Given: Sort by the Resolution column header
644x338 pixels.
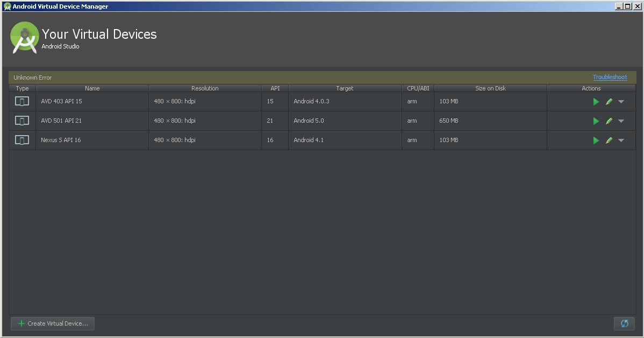Looking at the screenshot, I should (x=205, y=88).
